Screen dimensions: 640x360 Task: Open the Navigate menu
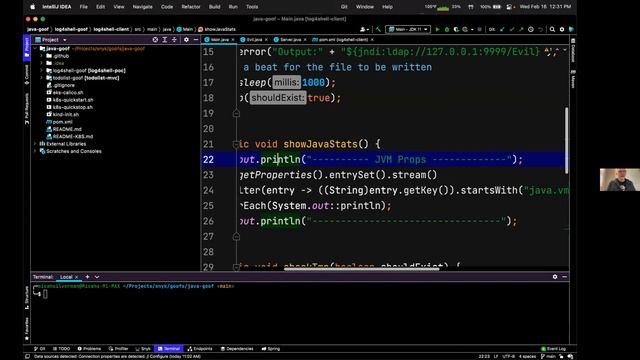click(x=142, y=7)
